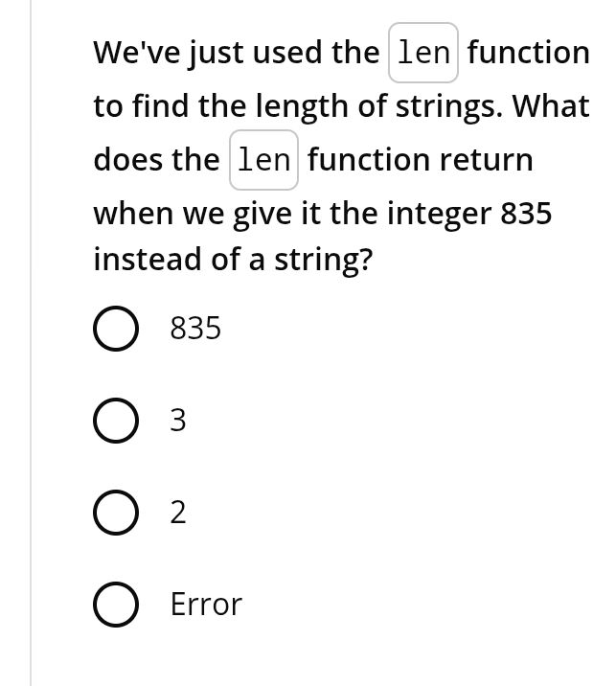Select the radio button for 835

tap(114, 330)
